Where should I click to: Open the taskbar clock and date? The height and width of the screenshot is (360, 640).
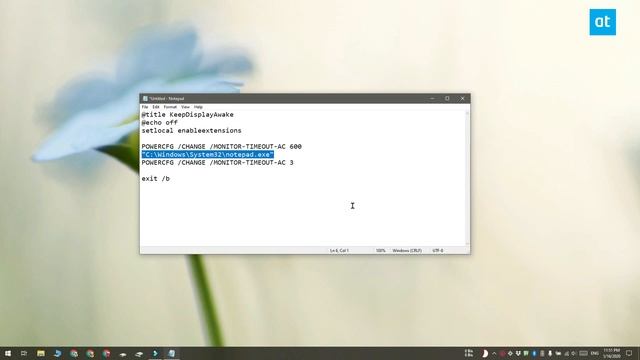pos(612,353)
